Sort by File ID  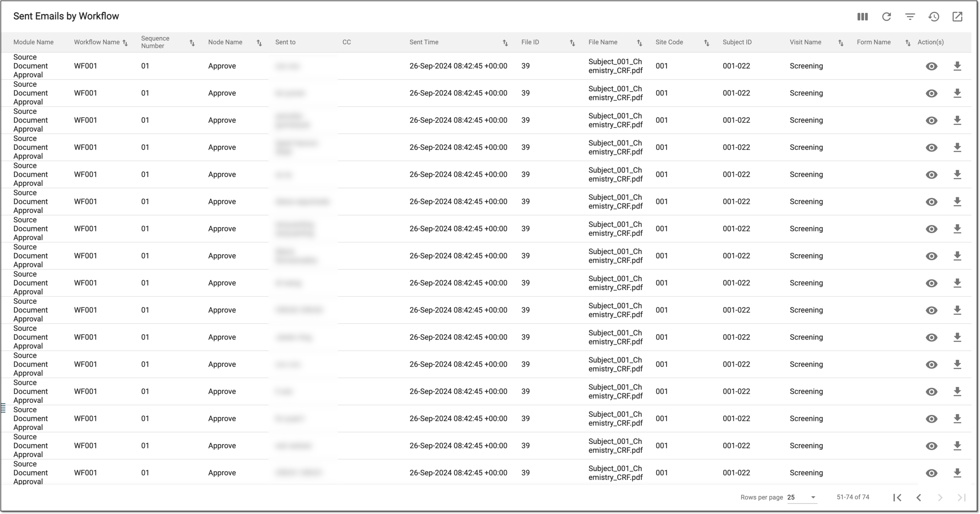572,43
